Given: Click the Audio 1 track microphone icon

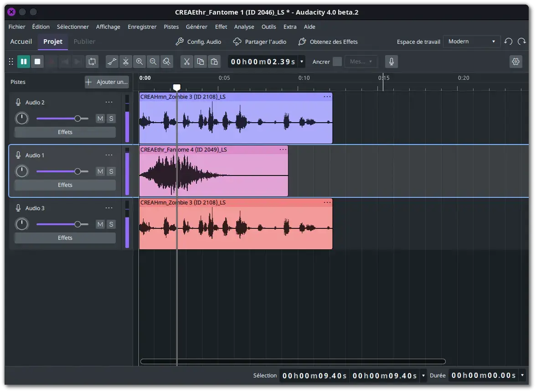Looking at the screenshot, I should [x=18, y=155].
